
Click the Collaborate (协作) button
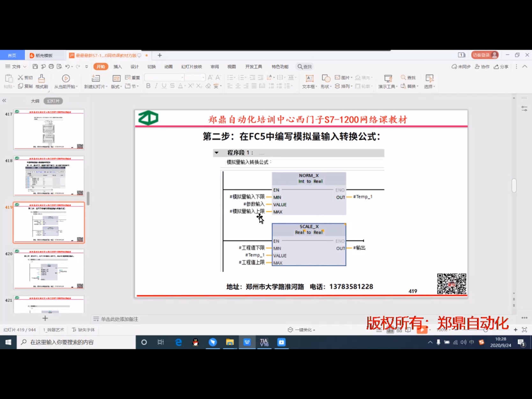482,66
